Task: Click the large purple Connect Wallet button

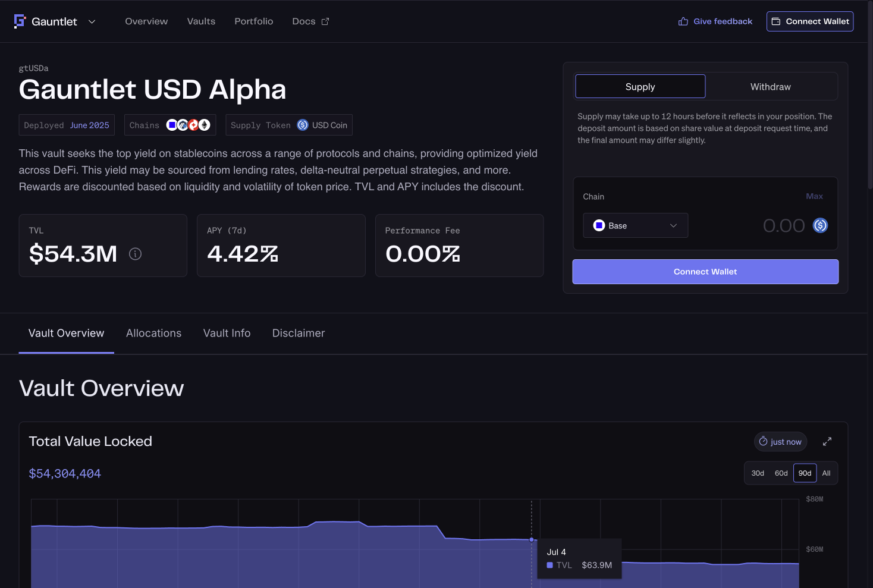Action: click(705, 272)
